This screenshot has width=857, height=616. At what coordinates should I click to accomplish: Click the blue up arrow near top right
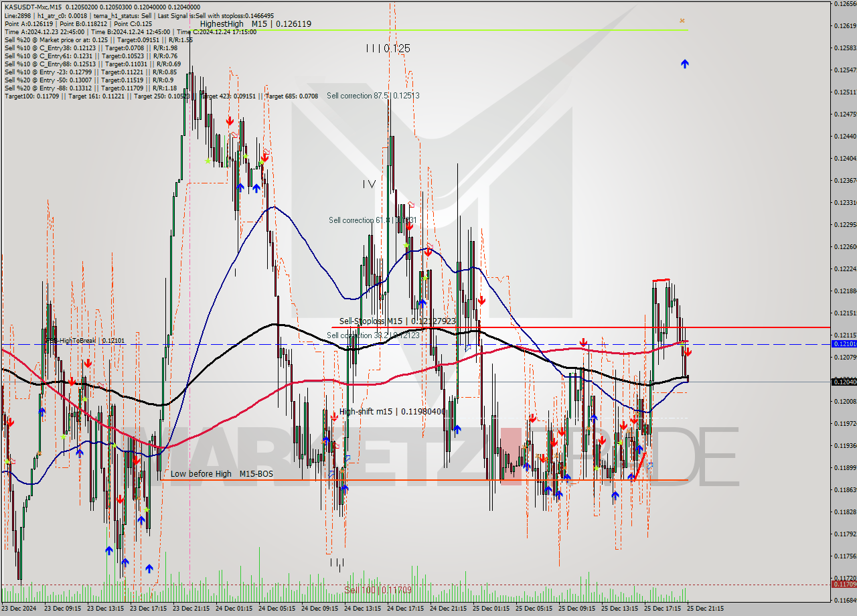click(x=684, y=64)
